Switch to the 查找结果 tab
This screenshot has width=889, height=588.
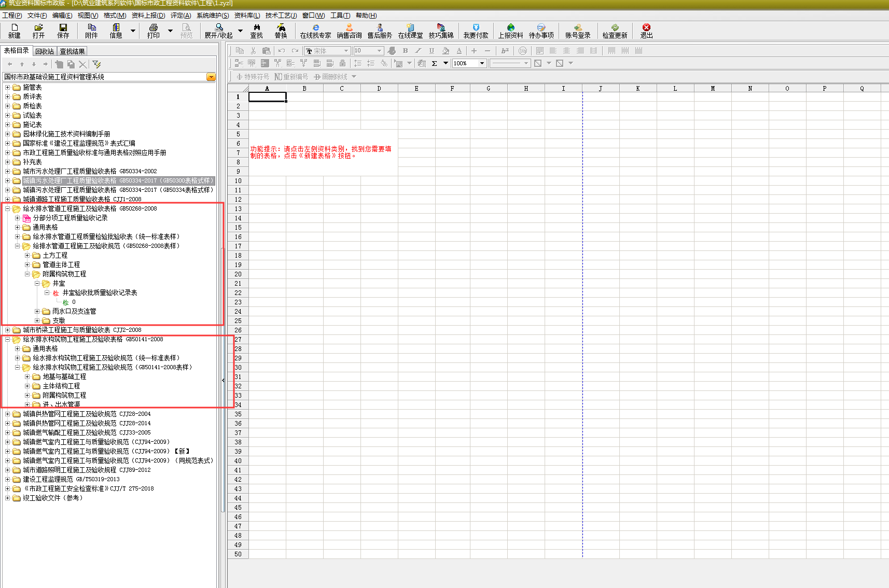pos(72,51)
